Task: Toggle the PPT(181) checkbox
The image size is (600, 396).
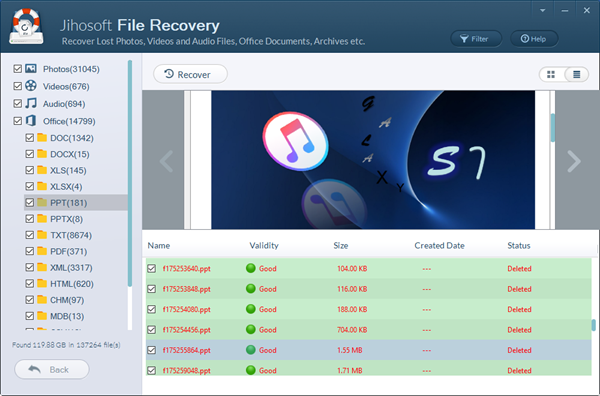Action: 29,202
